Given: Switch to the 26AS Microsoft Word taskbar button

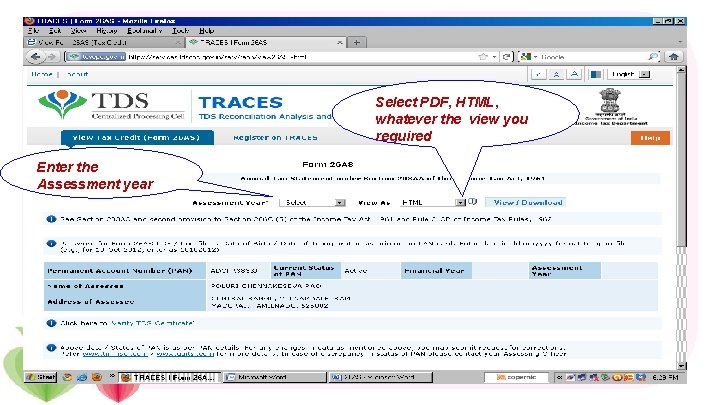Looking at the screenshot, I should coord(381,377).
